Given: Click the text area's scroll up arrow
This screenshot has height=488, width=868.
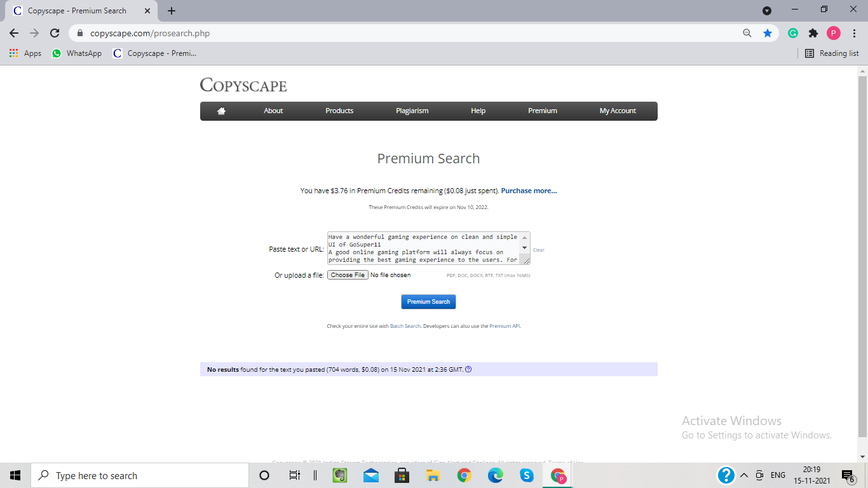Looking at the screenshot, I should click(524, 237).
